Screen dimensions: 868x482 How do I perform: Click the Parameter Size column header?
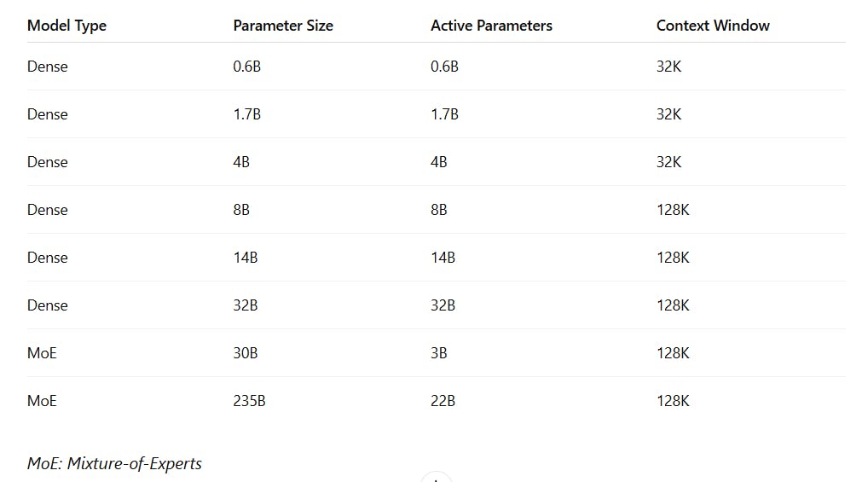pyautogui.click(x=283, y=26)
